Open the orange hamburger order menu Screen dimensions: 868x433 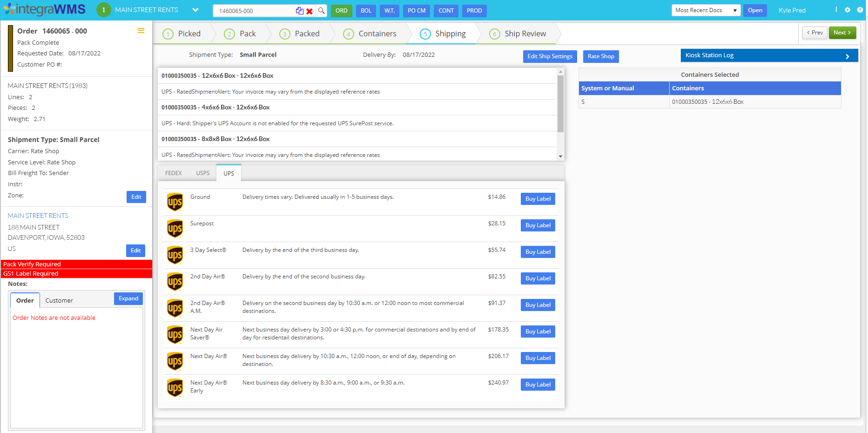click(x=141, y=31)
